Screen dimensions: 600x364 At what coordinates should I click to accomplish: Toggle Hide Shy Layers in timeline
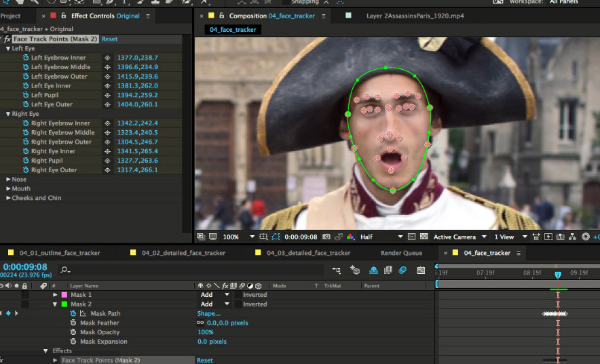point(373,270)
